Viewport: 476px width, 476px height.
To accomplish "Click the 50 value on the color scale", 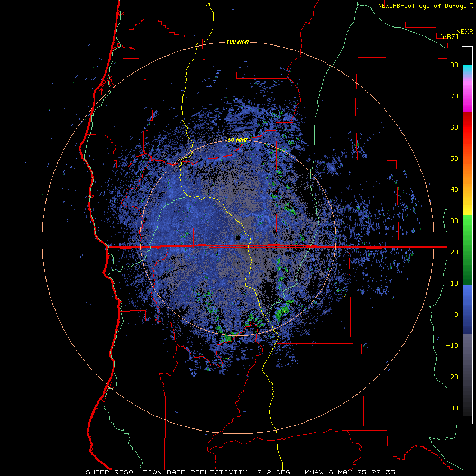I will click(x=454, y=159).
